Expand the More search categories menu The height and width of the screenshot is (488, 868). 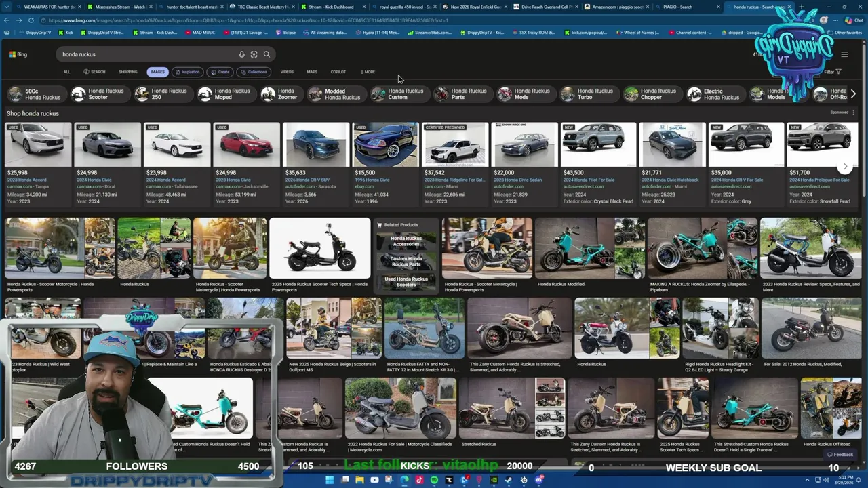coord(368,72)
